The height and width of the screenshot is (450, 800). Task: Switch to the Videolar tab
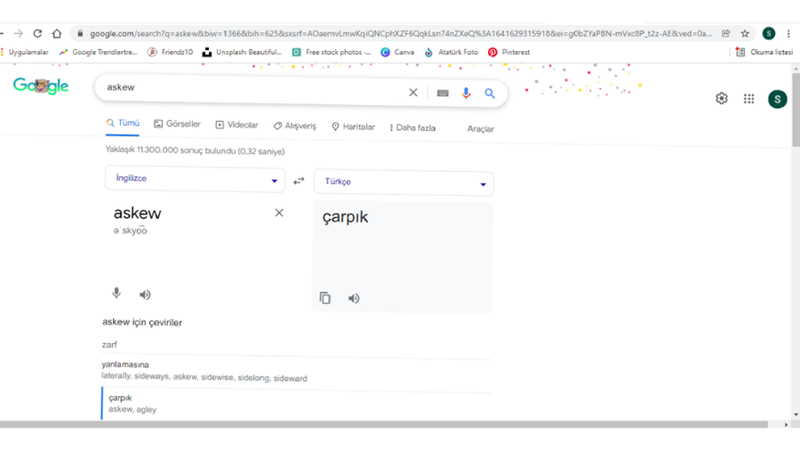tap(237, 126)
